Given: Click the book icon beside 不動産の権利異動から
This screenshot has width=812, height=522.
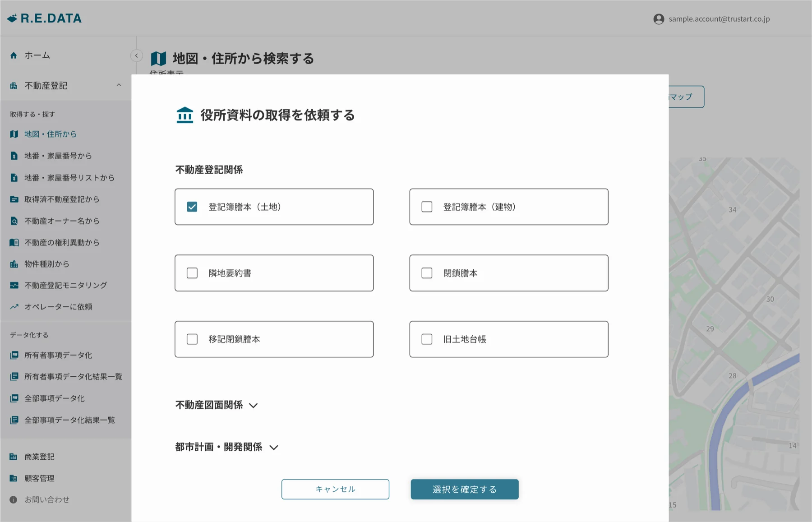Looking at the screenshot, I should click(x=14, y=243).
